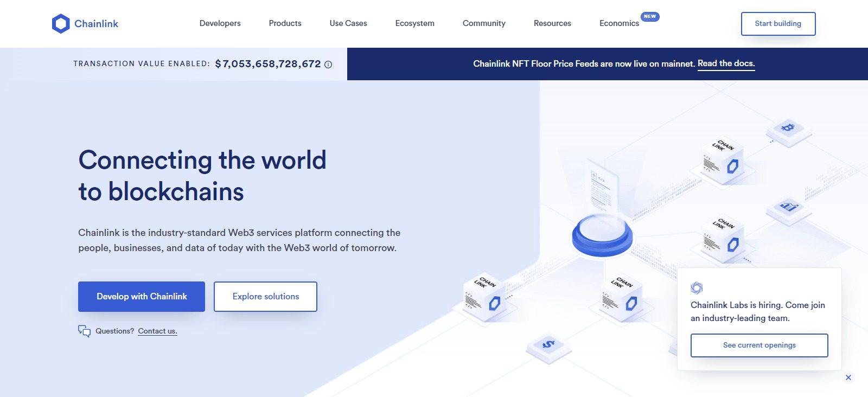Open the Developers menu

coord(220,23)
